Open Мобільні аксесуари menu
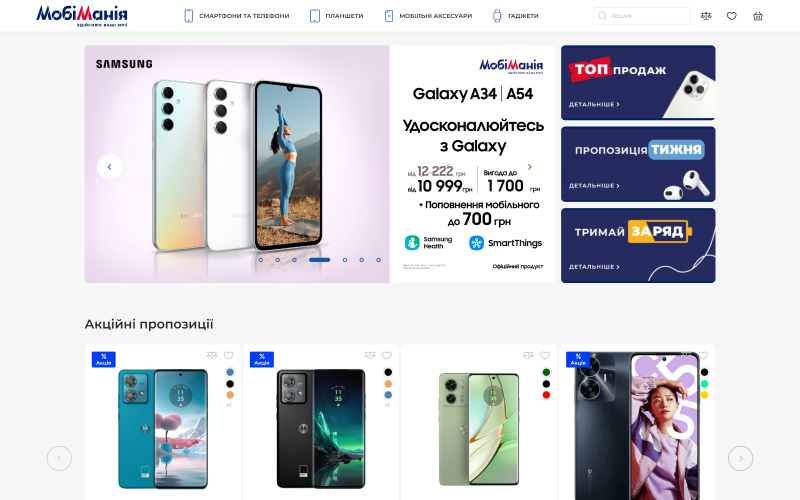 (428, 16)
